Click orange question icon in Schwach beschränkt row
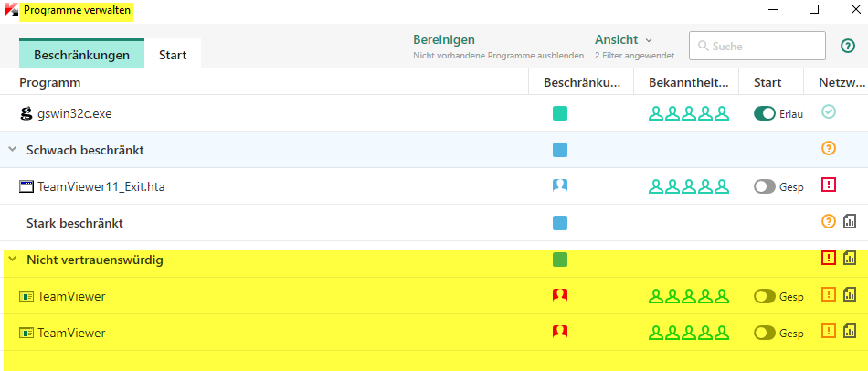This screenshot has height=371, width=868. (x=829, y=148)
